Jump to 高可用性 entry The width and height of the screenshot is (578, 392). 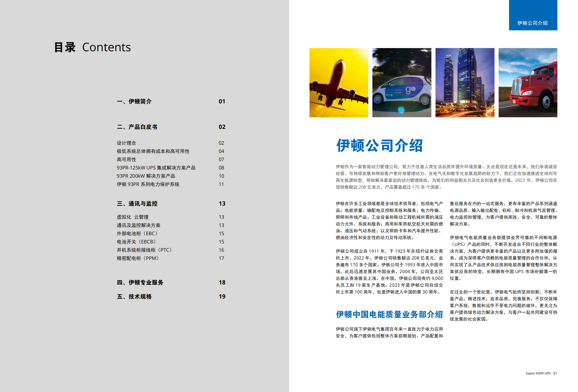[126, 159]
